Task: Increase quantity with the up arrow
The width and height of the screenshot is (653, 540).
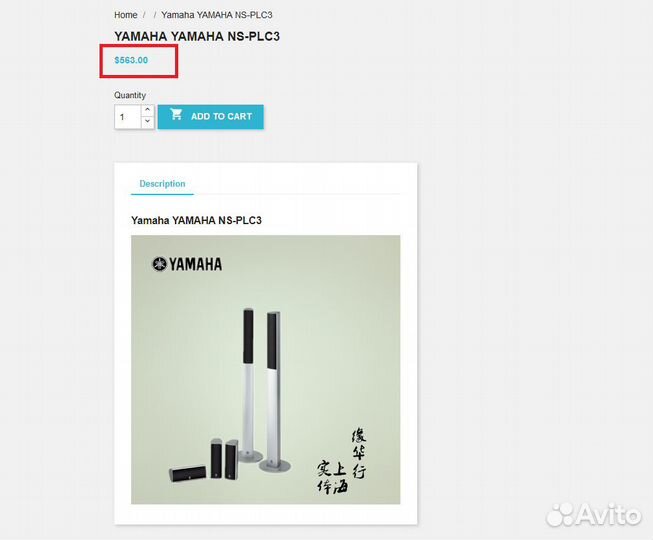Action: pyautogui.click(x=147, y=110)
